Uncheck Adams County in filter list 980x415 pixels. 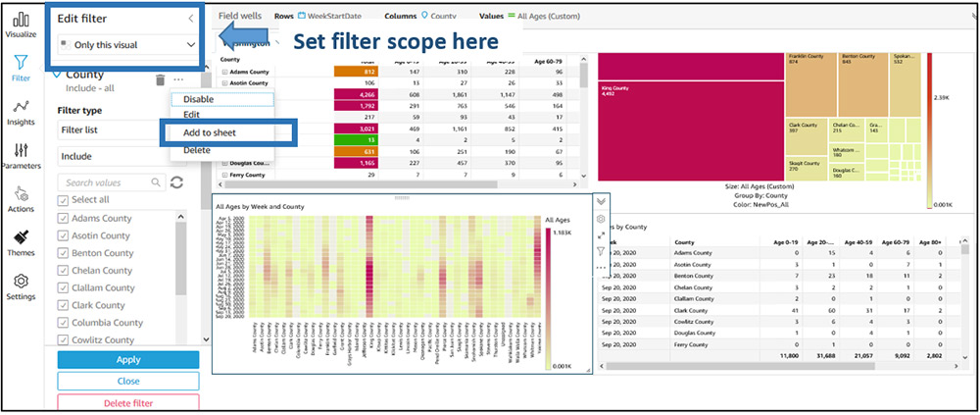pyautogui.click(x=63, y=219)
